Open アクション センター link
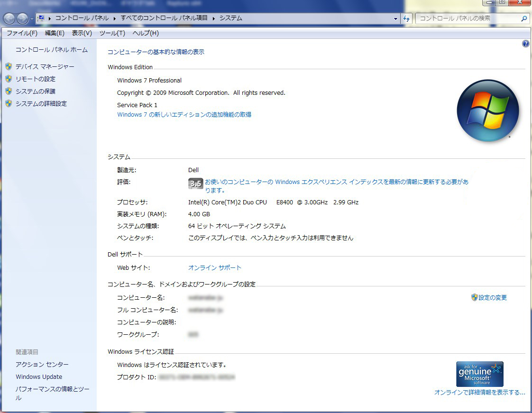 click(x=42, y=365)
